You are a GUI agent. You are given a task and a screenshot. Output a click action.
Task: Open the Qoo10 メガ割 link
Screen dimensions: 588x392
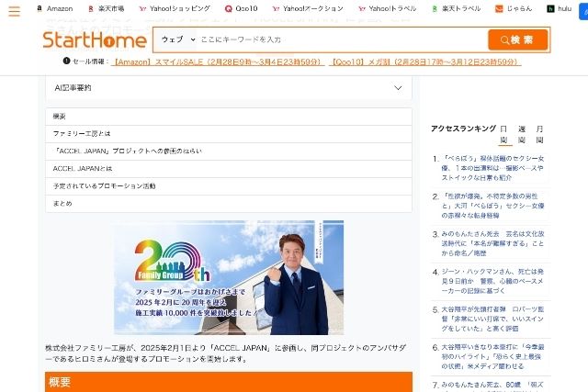click(425, 62)
